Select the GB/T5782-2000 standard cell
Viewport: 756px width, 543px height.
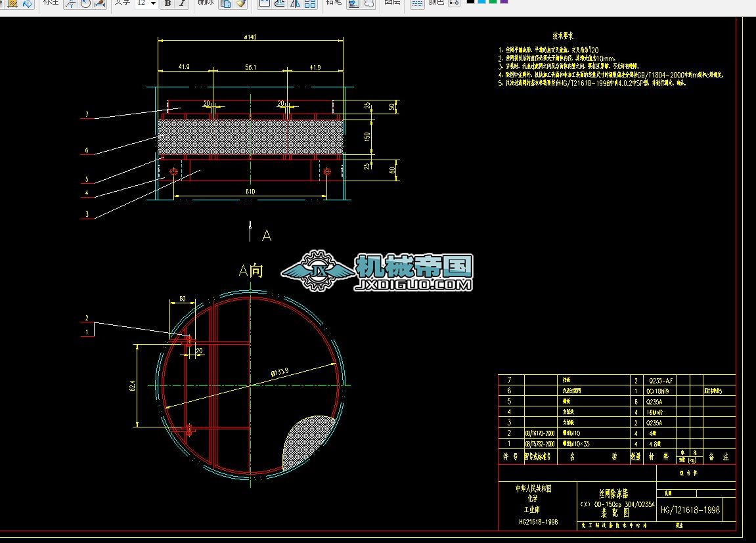pyautogui.click(x=540, y=445)
